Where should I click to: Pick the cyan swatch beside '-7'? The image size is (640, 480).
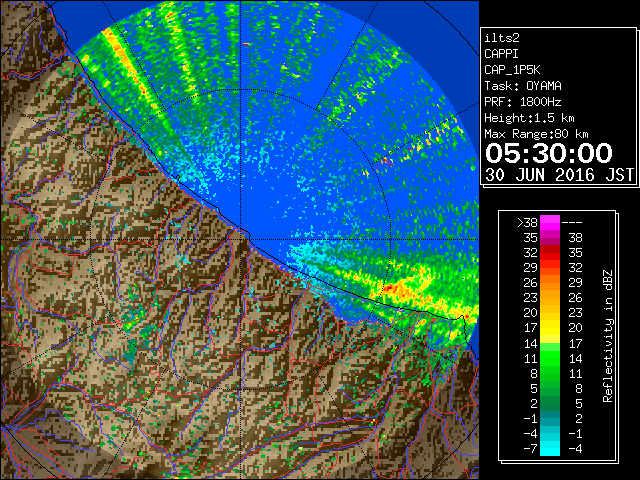coord(550,449)
